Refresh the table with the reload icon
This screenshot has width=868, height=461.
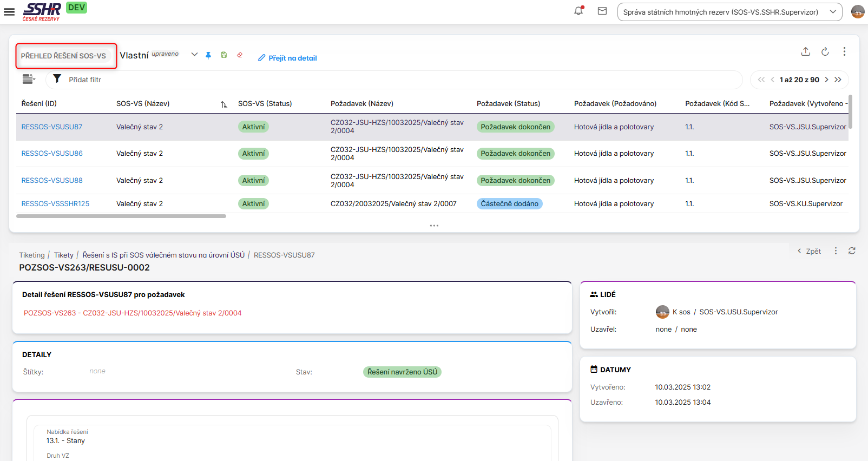[825, 51]
